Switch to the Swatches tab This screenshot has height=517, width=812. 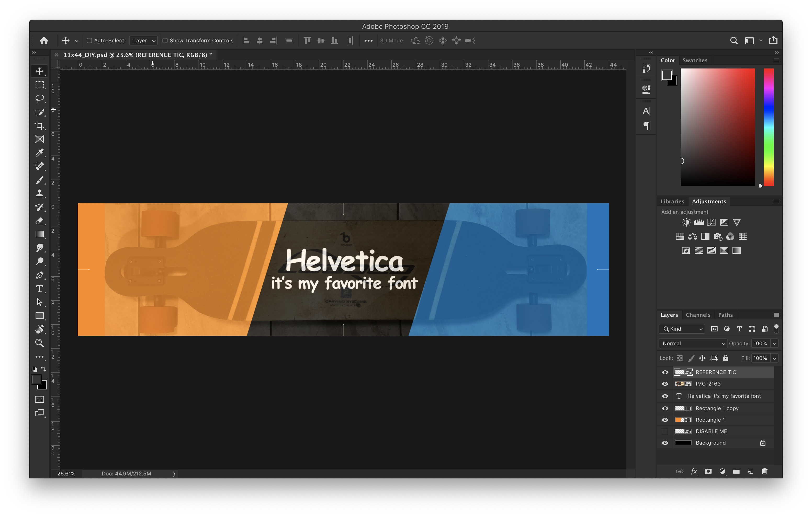coord(695,60)
